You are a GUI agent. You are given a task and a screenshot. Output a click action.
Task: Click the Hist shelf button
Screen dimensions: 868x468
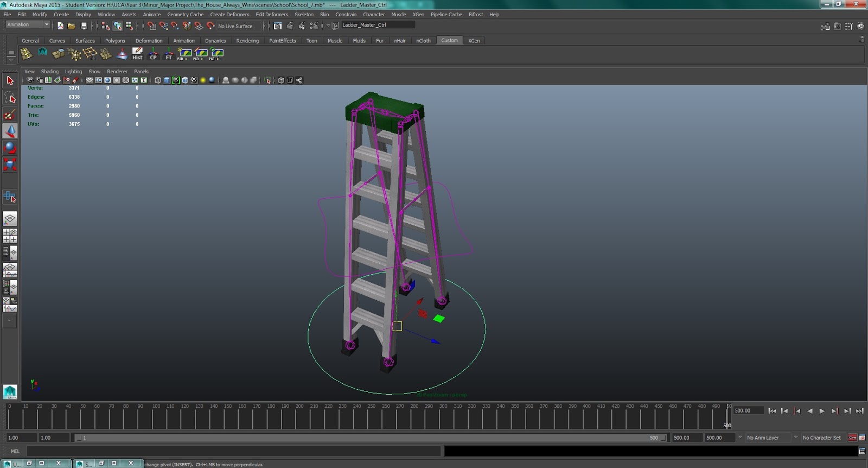(x=137, y=53)
